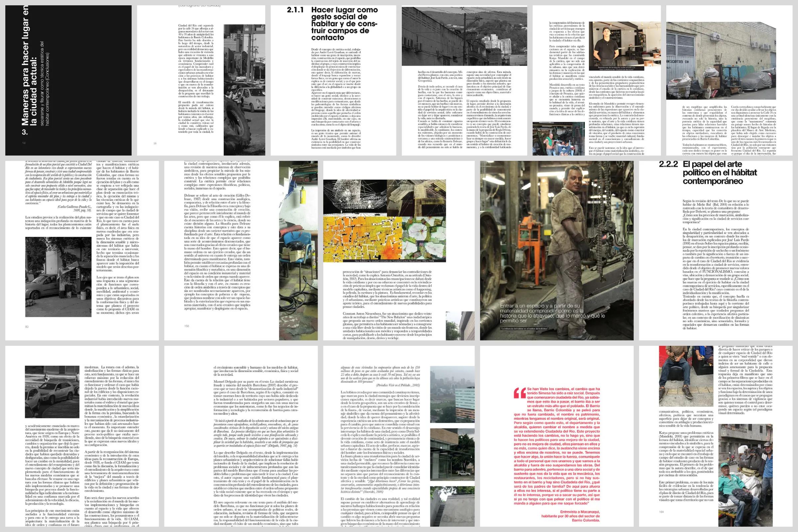Click the heading 'El papel del arte político'

720,173
